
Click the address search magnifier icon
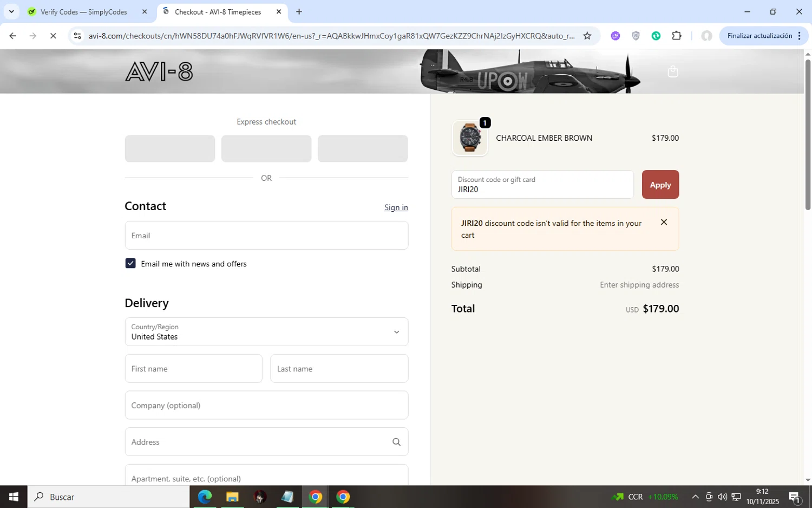click(396, 442)
